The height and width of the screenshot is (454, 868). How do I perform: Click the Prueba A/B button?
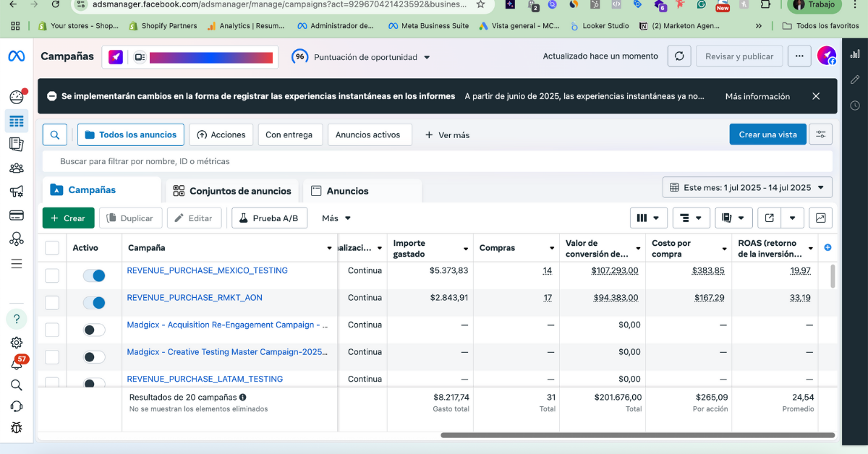pos(269,218)
